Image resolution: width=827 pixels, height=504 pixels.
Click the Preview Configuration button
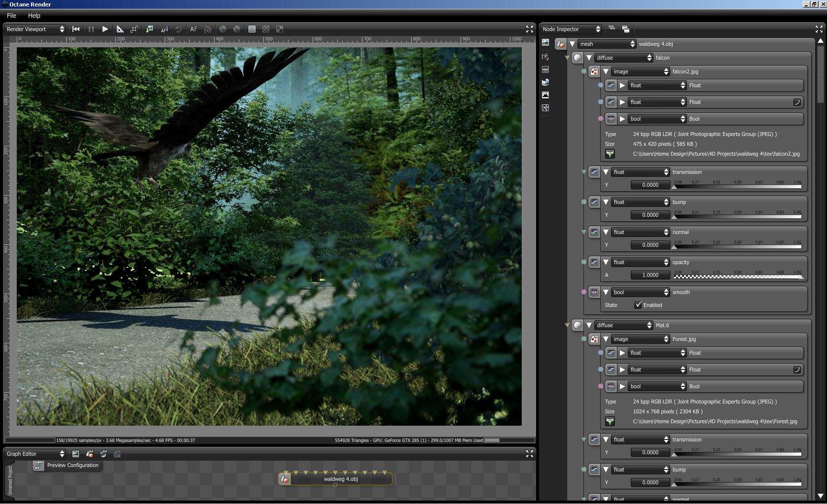[x=67, y=466]
